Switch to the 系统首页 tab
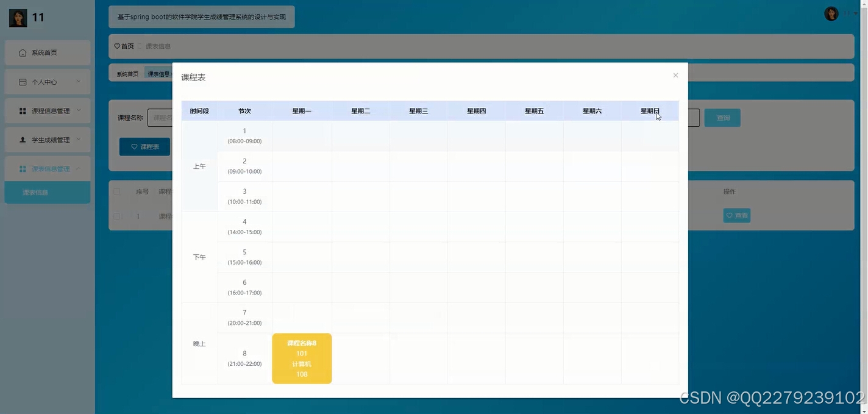This screenshot has width=868, height=414. click(x=127, y=73)
